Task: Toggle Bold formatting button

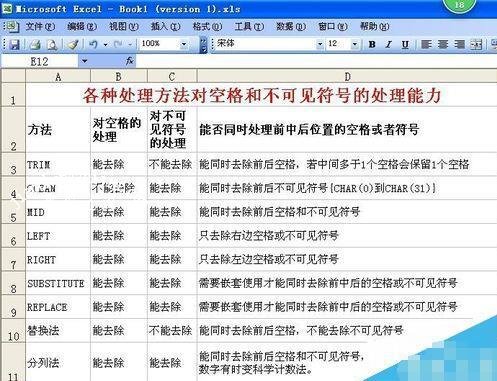Action: [372, 44]
